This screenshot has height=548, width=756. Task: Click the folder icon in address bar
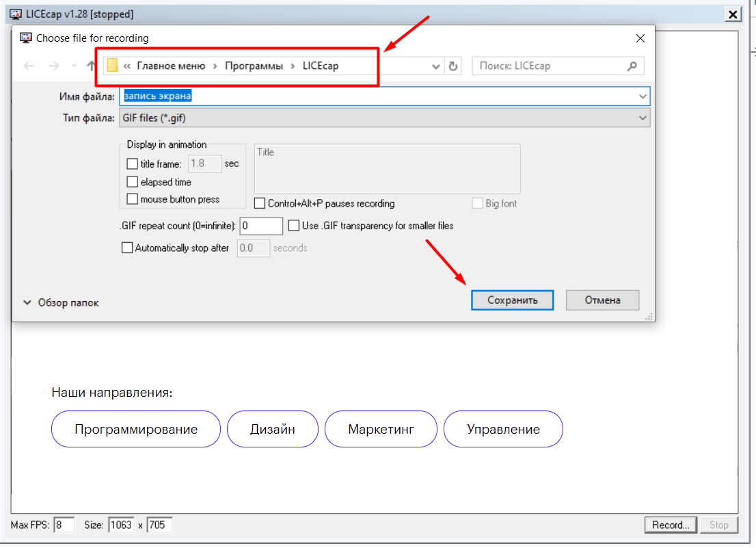pos(112,66)
